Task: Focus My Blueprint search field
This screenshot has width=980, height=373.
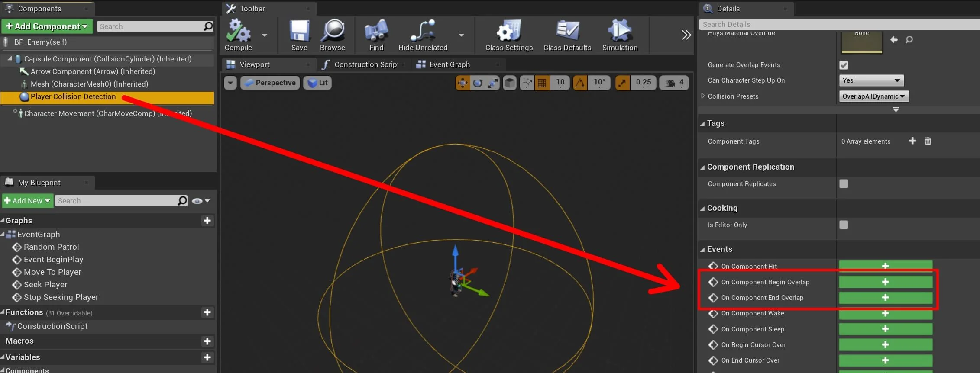Action: pyautogui.click(x=121, y=201)
